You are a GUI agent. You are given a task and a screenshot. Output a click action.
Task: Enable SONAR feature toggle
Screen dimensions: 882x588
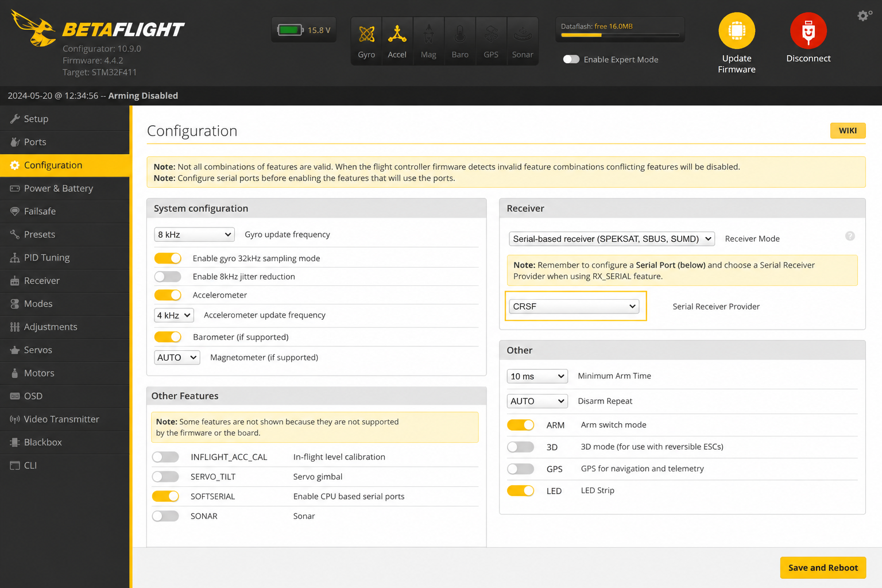165,516
